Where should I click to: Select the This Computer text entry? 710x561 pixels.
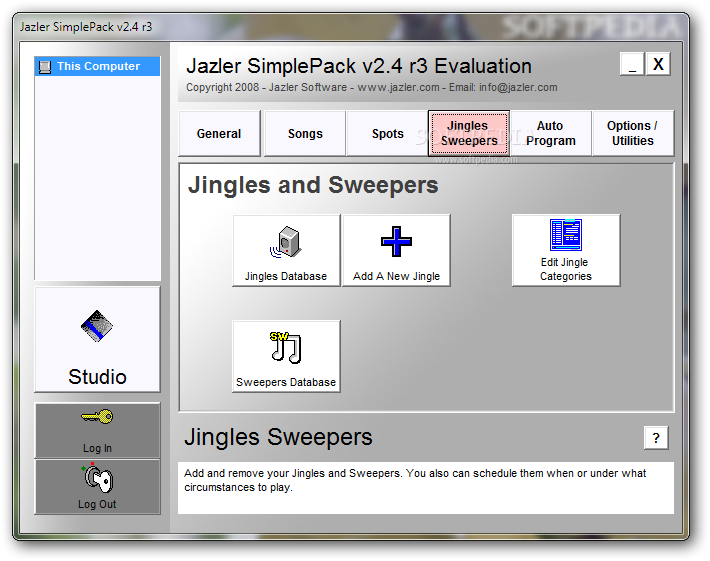pos(99,67)
